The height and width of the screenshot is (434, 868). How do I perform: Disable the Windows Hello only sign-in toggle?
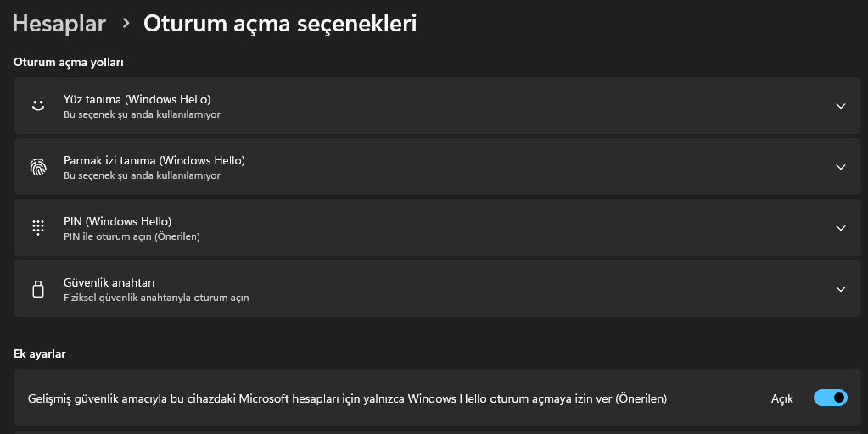click(830, 398)
